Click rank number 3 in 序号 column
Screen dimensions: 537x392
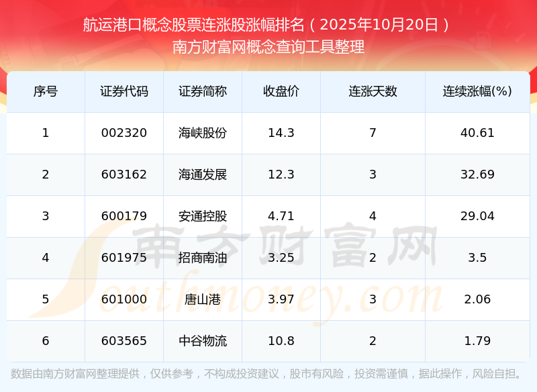[x=46, y=216]
